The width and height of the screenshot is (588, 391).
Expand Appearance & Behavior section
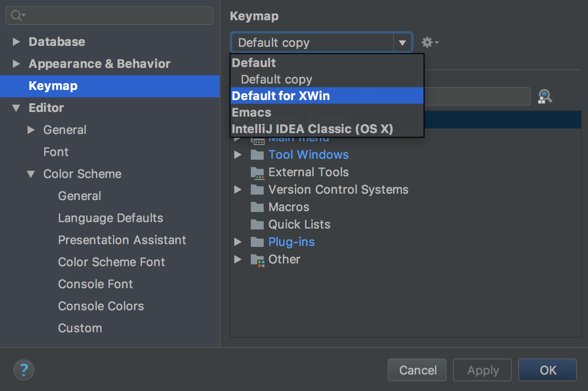[17, 64]
